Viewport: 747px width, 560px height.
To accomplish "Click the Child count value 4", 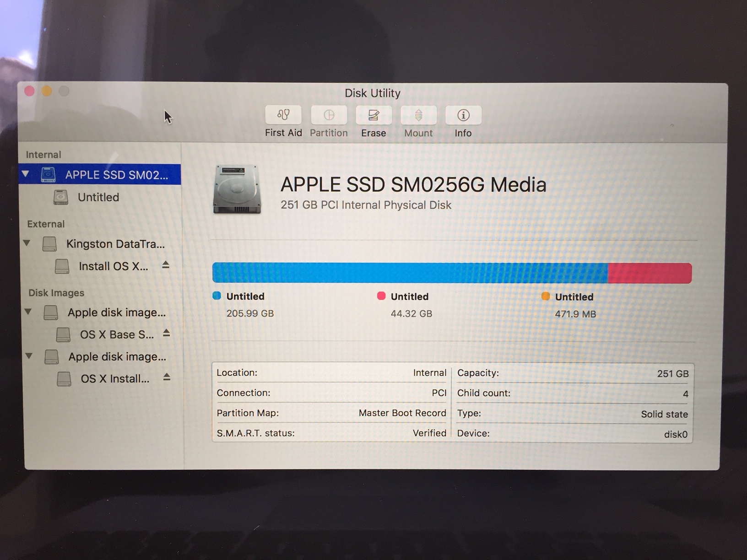I will pyautogui.click(x=685, y=394).
